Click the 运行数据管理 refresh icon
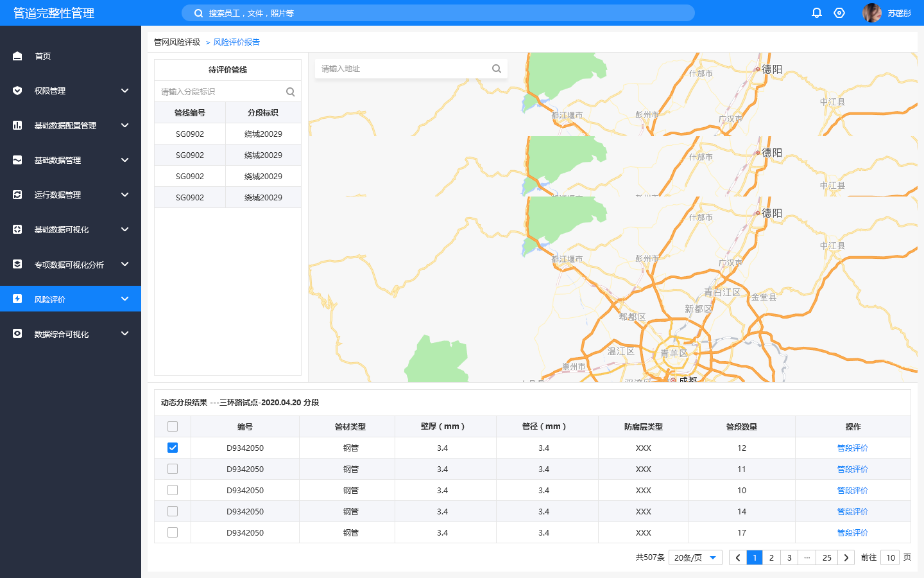The width and height of the screenshot is (924, 578). tap(17, 195)
